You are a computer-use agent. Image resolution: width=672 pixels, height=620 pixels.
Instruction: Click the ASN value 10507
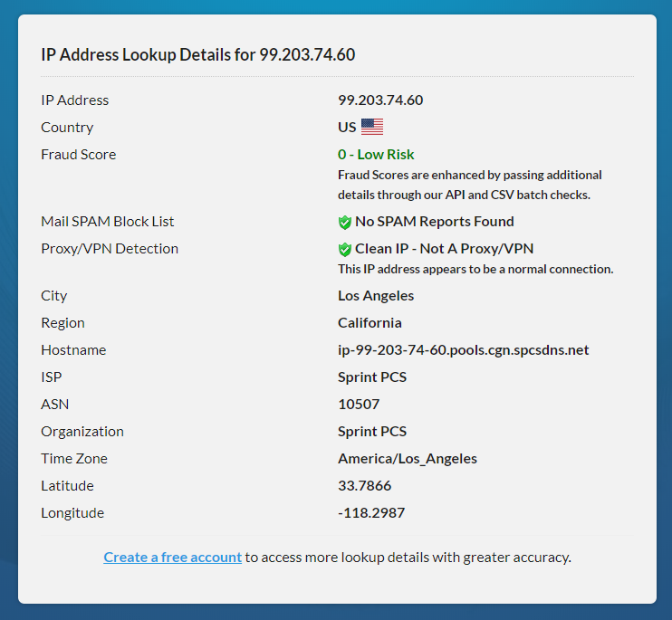(x=359, y=405)
